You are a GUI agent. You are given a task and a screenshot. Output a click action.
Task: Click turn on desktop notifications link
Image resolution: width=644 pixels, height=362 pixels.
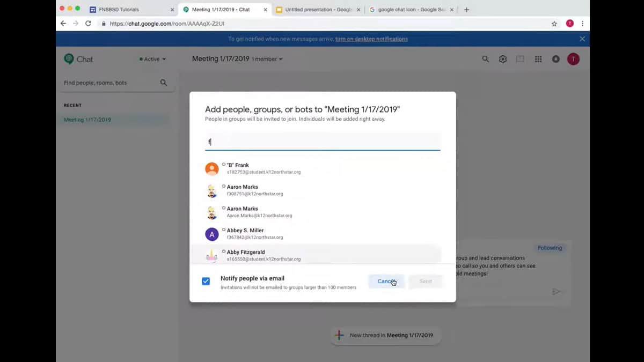(371, 39)
